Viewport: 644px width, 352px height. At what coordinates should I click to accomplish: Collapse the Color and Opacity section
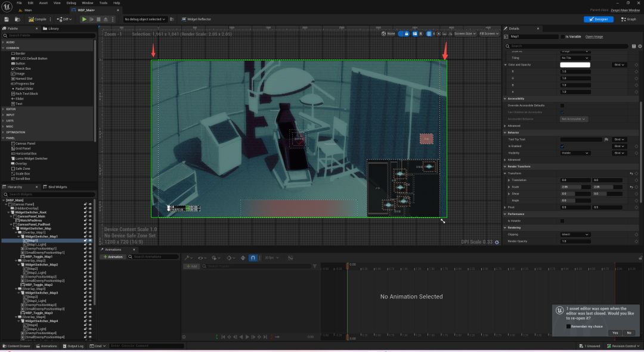click(x=505, y=64)
